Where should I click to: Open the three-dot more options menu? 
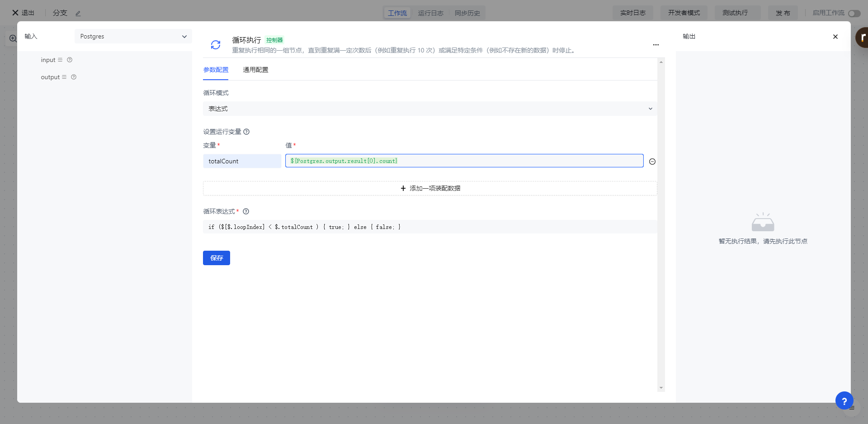click(656, 45)
